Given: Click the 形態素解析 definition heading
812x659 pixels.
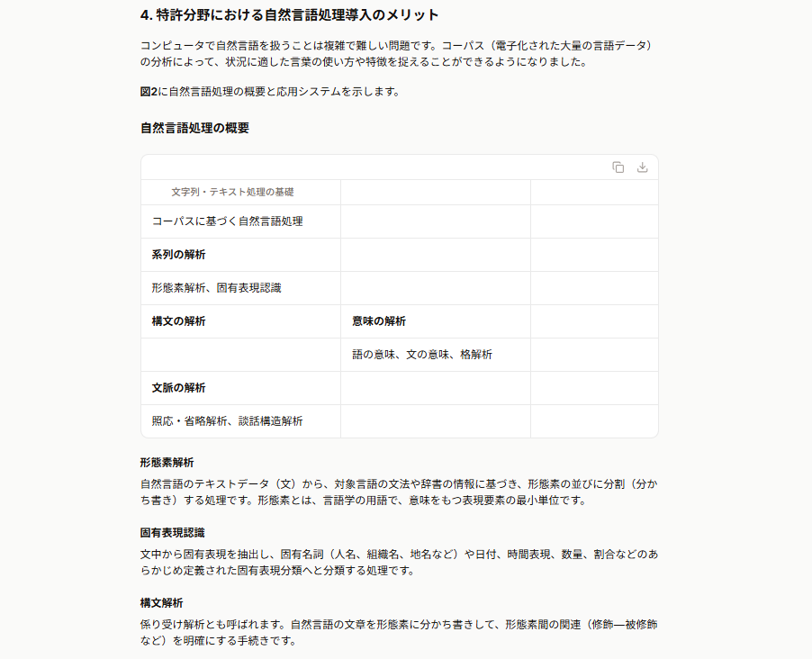Looking at the screenshot, I should pos(167,463).
